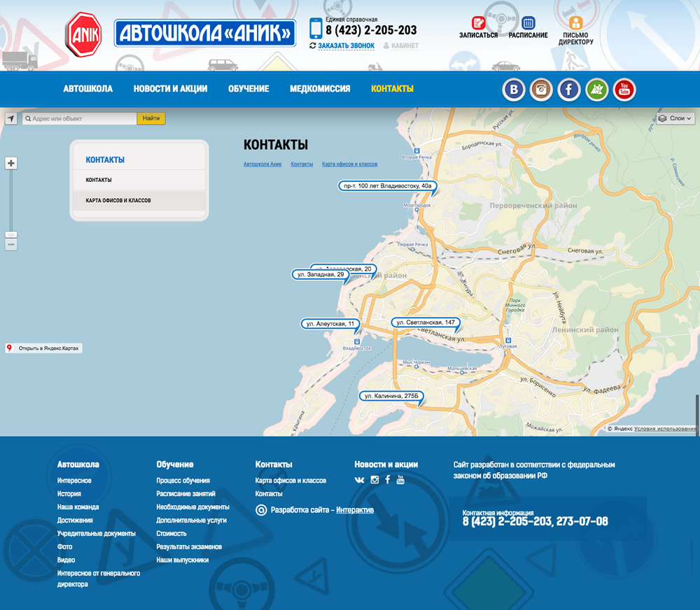Click the map zoom slider handle
This screenshot has height=610, width=700.
(x=11, y=235)
